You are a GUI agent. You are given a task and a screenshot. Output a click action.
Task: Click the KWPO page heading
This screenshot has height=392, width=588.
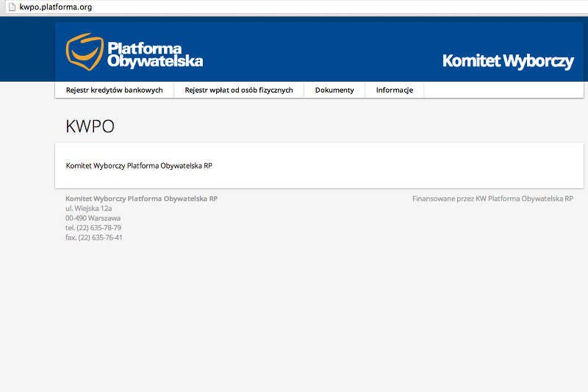(90, 126)
